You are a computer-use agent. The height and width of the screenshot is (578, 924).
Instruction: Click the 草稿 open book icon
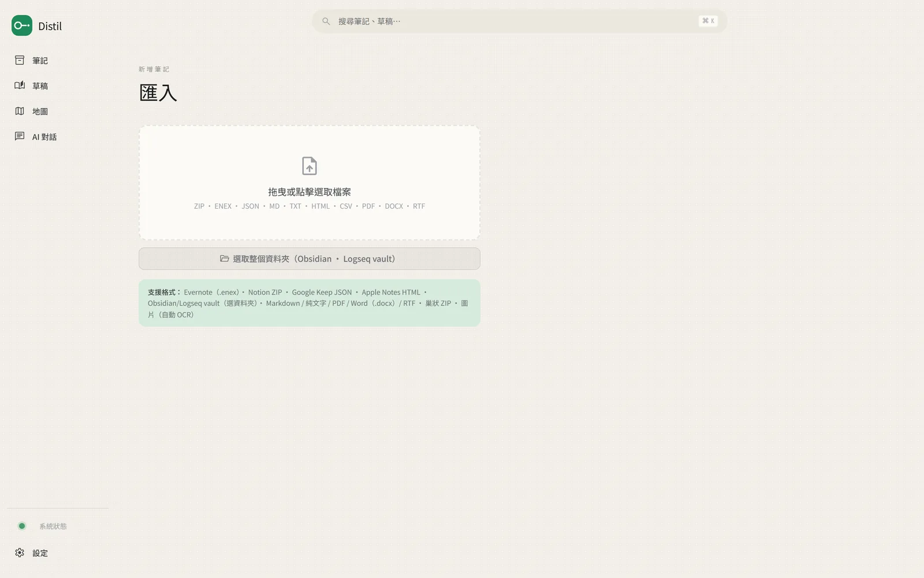pyautogui.click(x=20, y=86)
